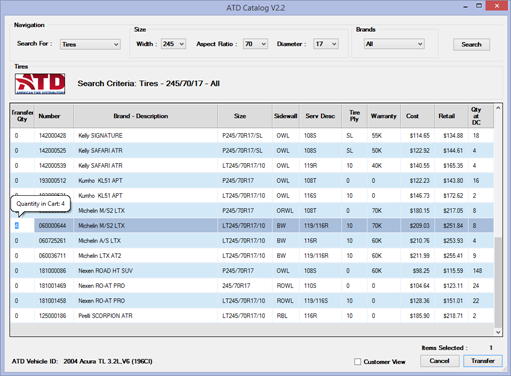Expand the Width dropdown
Image resolution: width=511 pixels, height=376 pixels.
(173, 44)
